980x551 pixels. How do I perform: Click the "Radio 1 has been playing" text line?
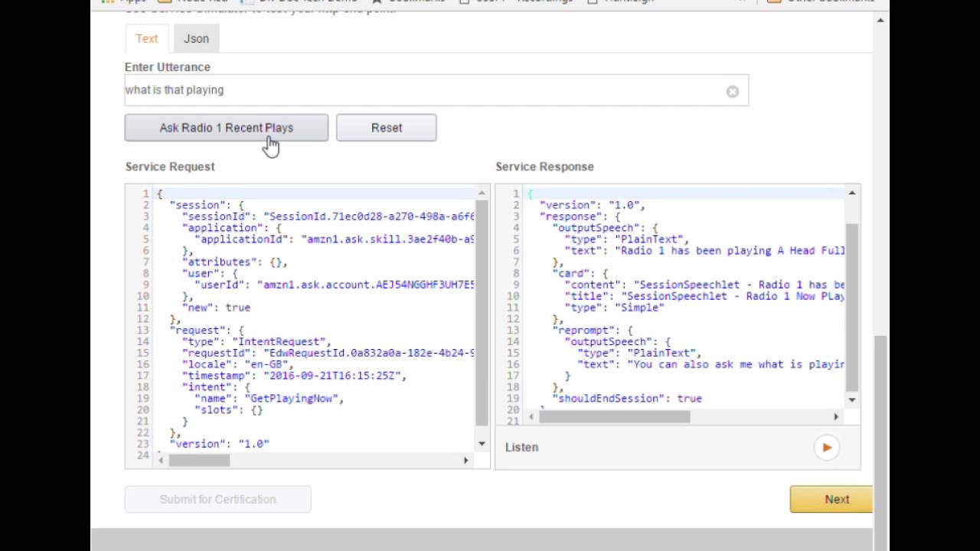coord(704,251)
